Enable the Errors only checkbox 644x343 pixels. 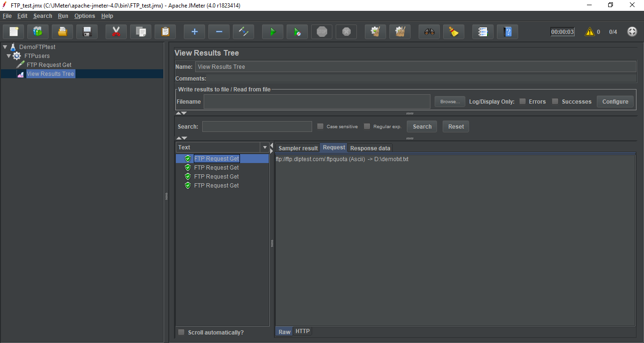point(522,101)
